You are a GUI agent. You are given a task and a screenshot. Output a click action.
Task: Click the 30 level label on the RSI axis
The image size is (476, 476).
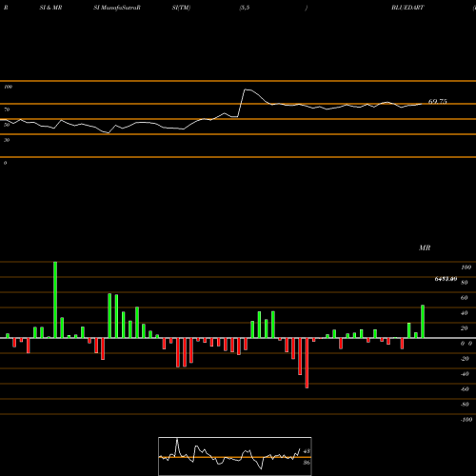[x=7, y=140]
